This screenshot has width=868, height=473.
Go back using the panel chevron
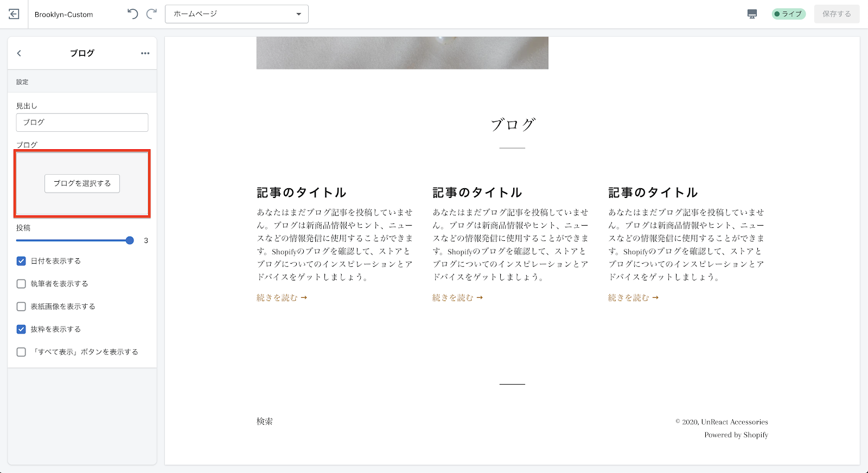[x=19, y=53]
